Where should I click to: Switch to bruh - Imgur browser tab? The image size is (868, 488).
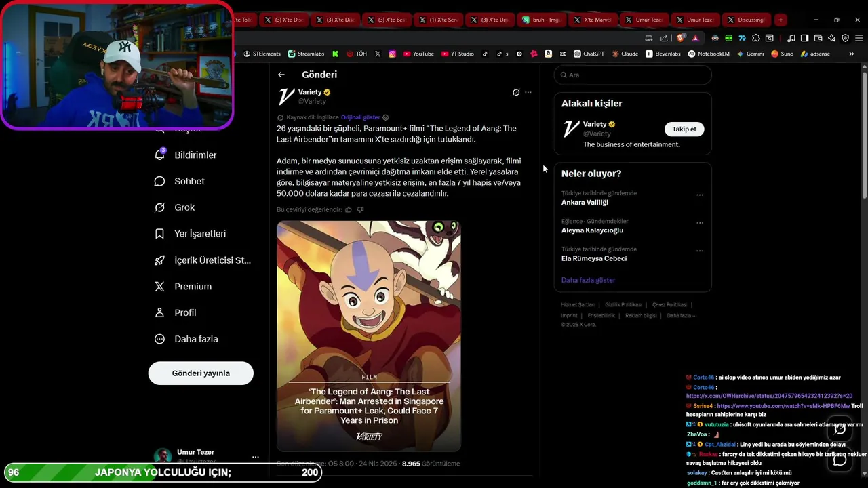coord(541,20)
